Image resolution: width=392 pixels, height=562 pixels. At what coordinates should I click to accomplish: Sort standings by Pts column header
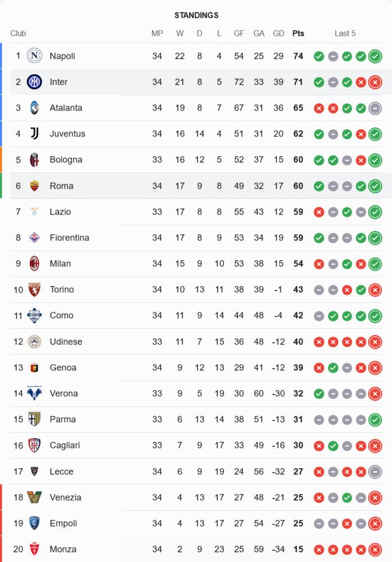click(x=298, y=33)
